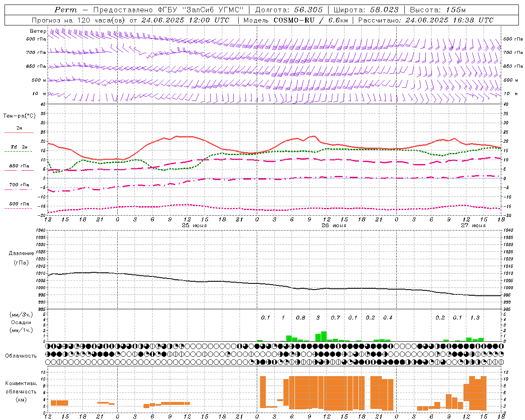Screen dimensions: 525x420
Task: Click the "Perm" station title
Action: (x=66, y=10)
